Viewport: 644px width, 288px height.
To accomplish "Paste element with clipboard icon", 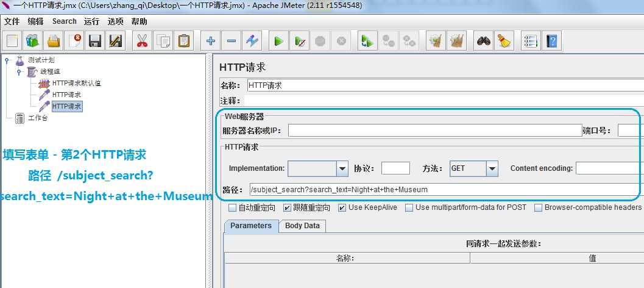I will coord(183,41).
